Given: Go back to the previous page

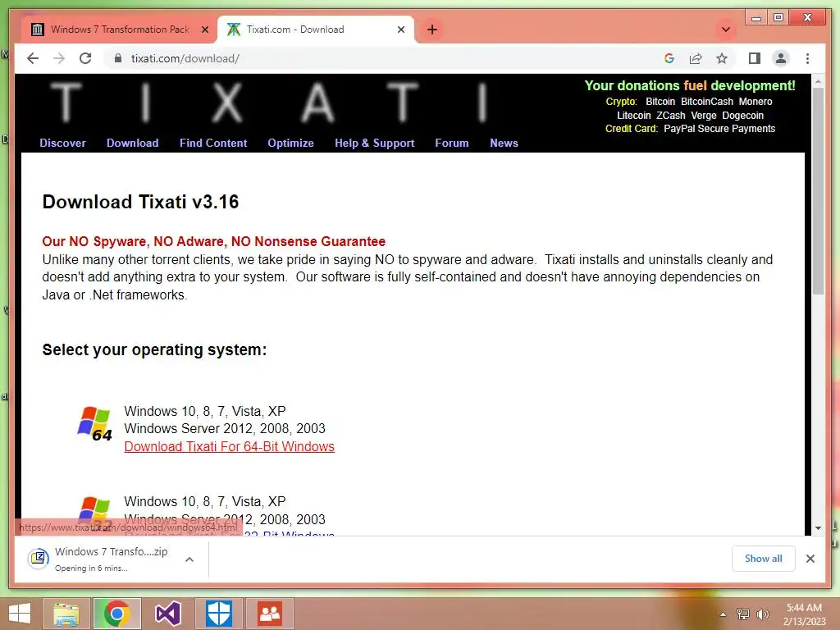Looking at the screenshot, I should [x=33, y=58].
